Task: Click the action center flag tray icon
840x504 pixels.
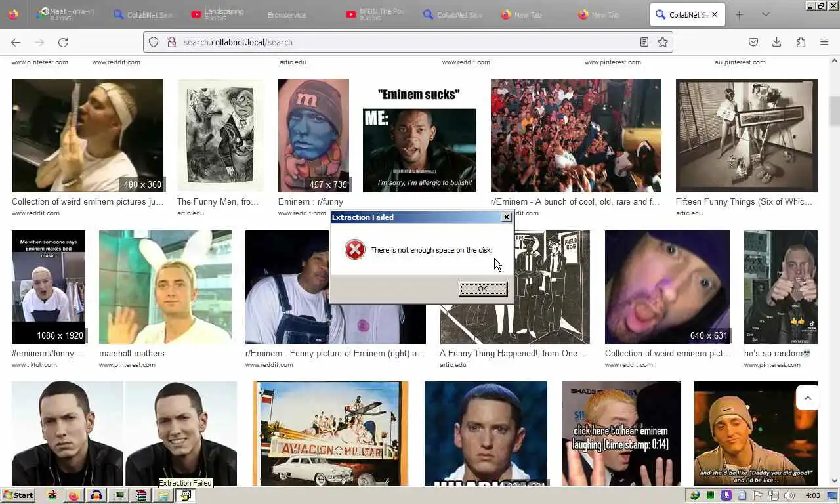Action: click(757, 495)
